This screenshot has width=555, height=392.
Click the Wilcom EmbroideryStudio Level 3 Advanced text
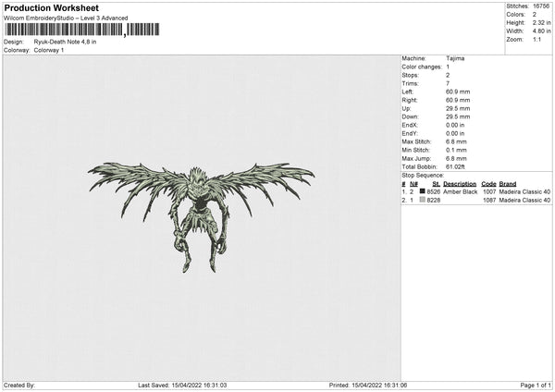66,18
